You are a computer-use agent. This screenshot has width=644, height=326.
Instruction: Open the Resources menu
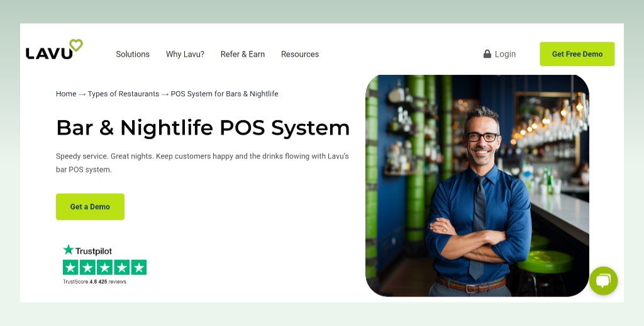[x=300, y=54]
